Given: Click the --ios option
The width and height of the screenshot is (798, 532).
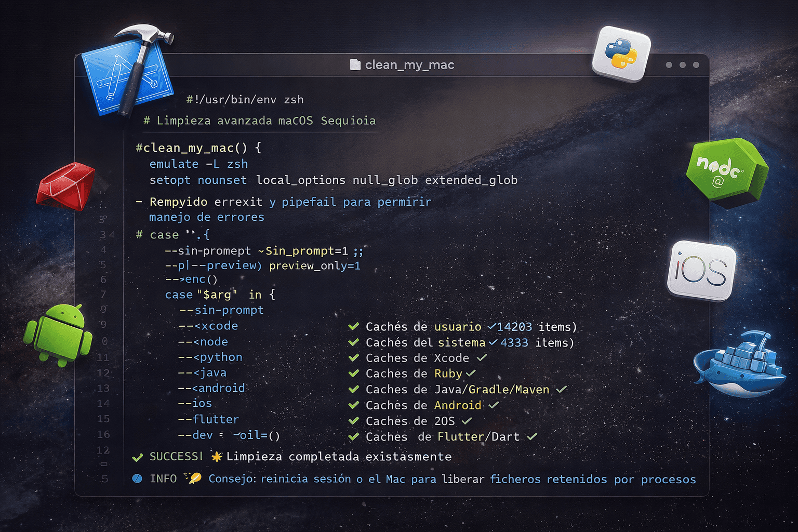Looking at the screenshot, I should click(195, 403).
